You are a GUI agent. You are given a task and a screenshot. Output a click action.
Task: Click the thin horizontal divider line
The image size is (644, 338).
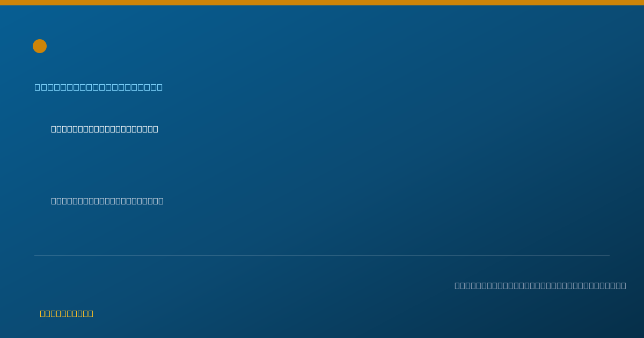click(x=322, y=255)
